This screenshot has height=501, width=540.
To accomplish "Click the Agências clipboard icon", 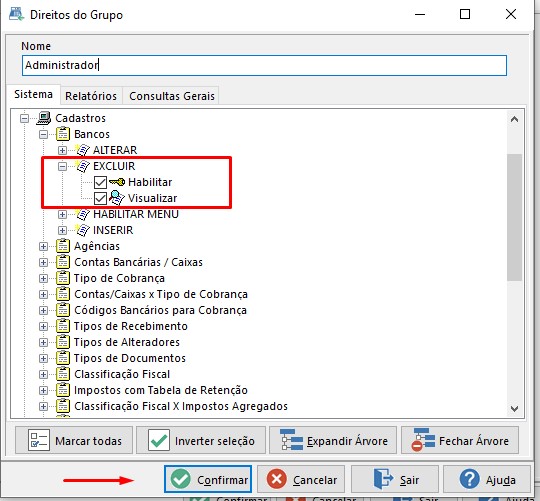I will point(63,246).
